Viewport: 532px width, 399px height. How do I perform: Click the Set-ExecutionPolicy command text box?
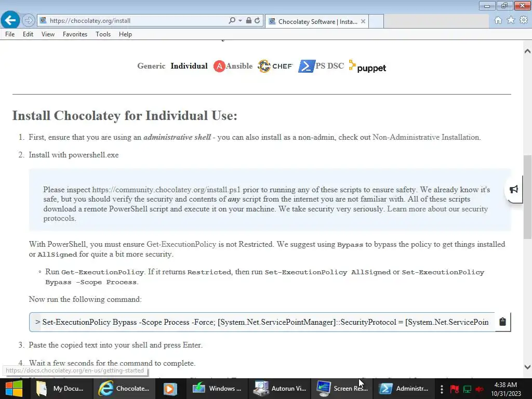262,322
